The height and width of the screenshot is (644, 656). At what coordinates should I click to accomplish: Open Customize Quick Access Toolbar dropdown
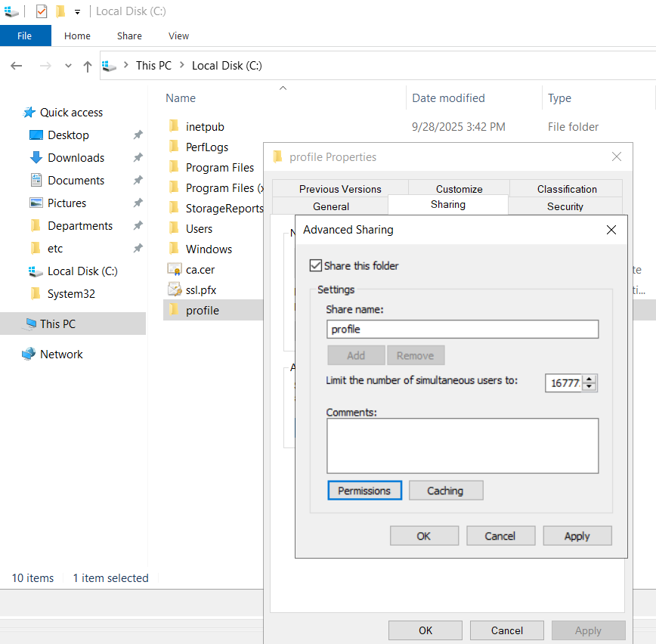point(77,12)
